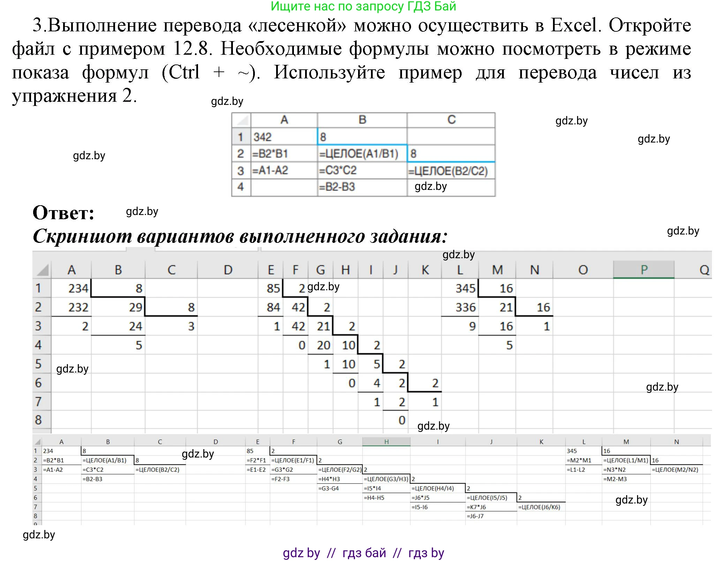The height and width of the screenshot is (561, 728).
Task: Select column H header in the formula-view sheet
Action: click(x=387, y=441)
